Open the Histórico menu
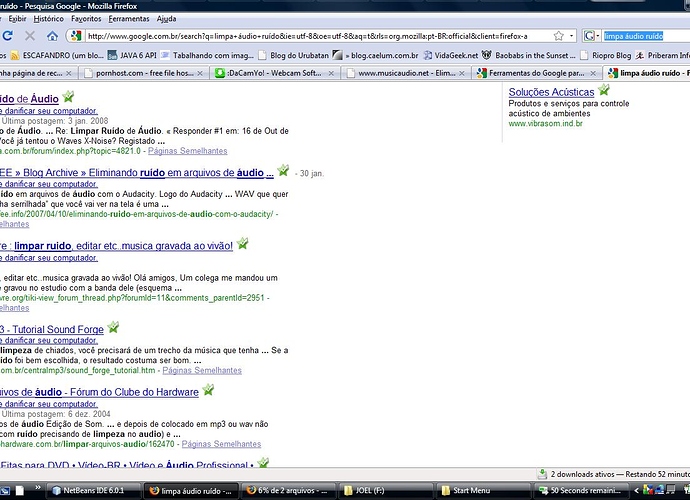Image resolution: width=690 pixels, height=500 pixels. pyautogui.click(x=48, y=18)
